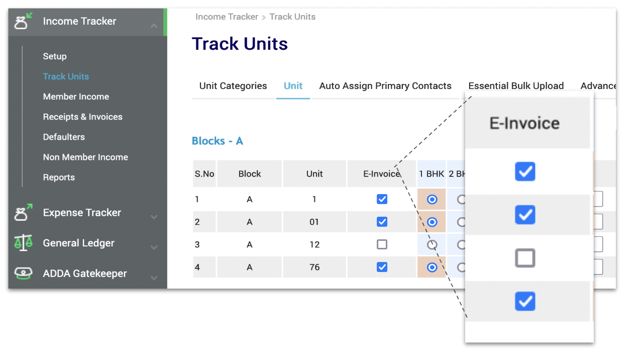Open Reports from the sidebar

tap(59, 177)
